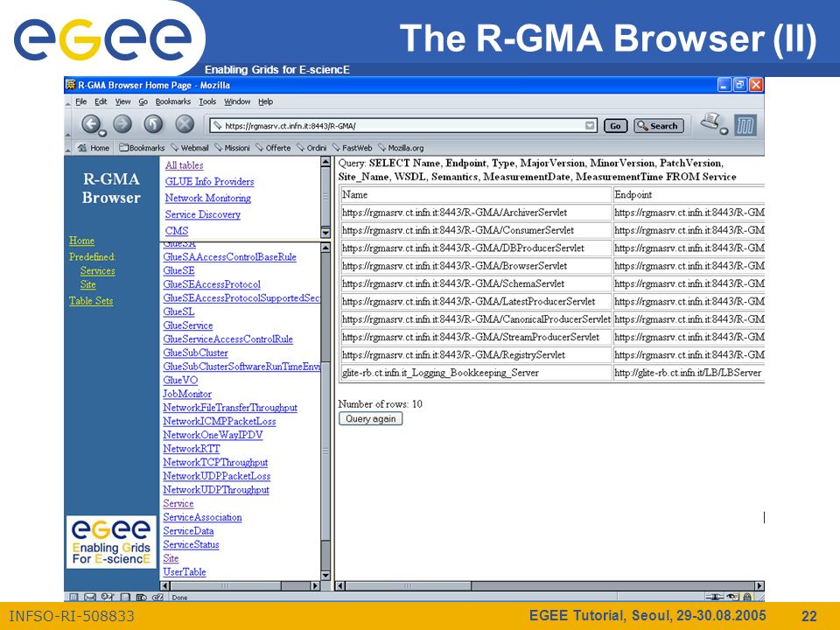The height and width of the screenshot is (630, 840).
Task: Click the security lock icon in the status bar
Action: (747, 597)
